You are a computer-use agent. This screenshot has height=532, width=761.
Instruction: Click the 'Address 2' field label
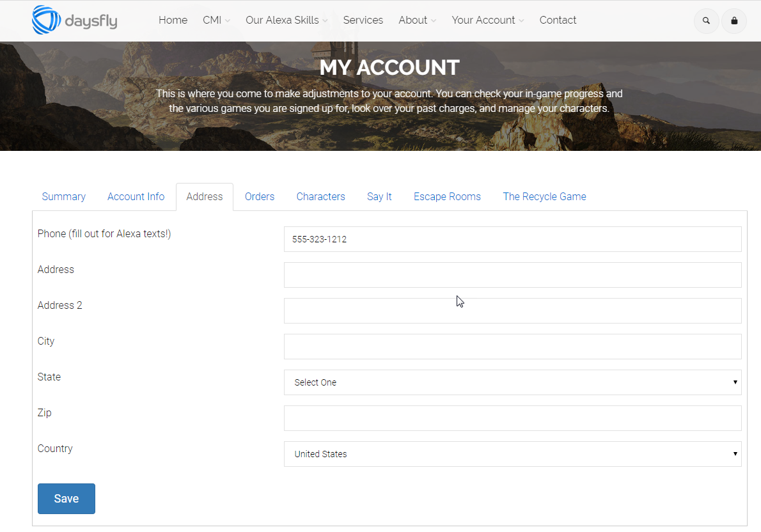[x=59, y=305]
